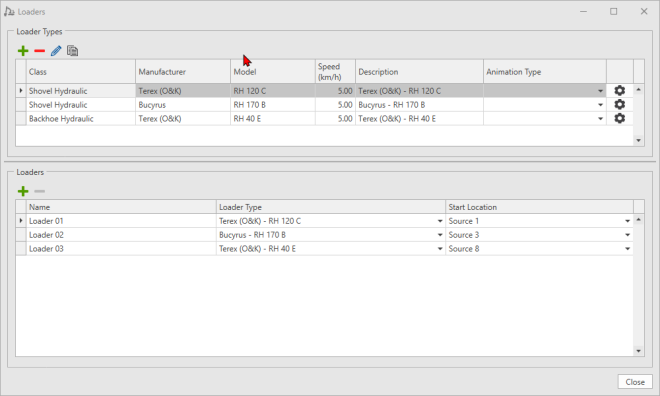Open settings gear for RH 120 C row
The image size is (660, 396).
click(x=619, y=90)
